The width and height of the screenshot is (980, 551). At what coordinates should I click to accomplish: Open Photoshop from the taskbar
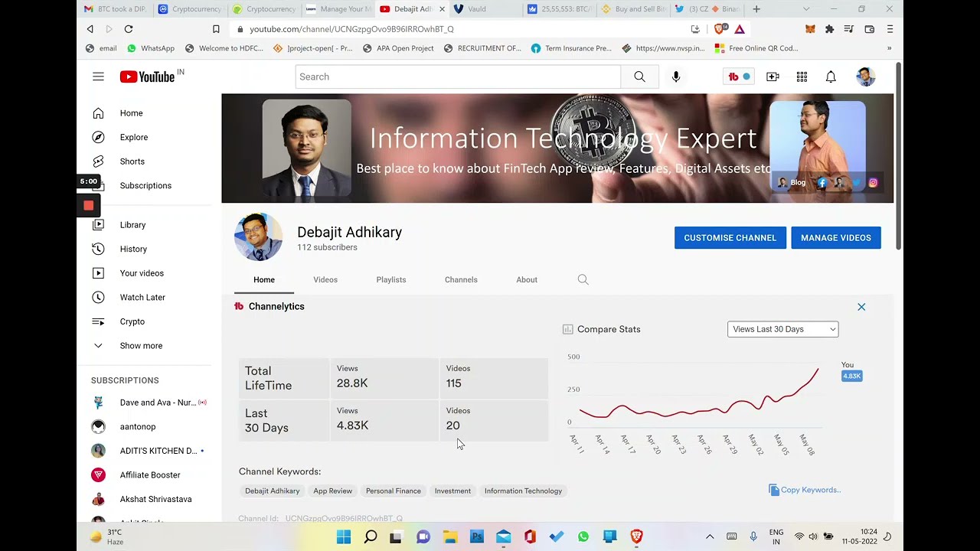476,536
